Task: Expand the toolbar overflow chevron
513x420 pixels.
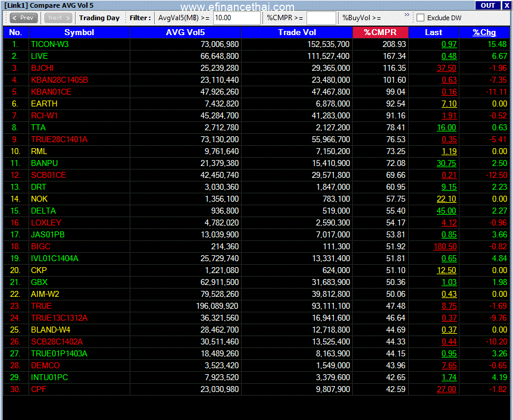Action: [x=406, y=15]
